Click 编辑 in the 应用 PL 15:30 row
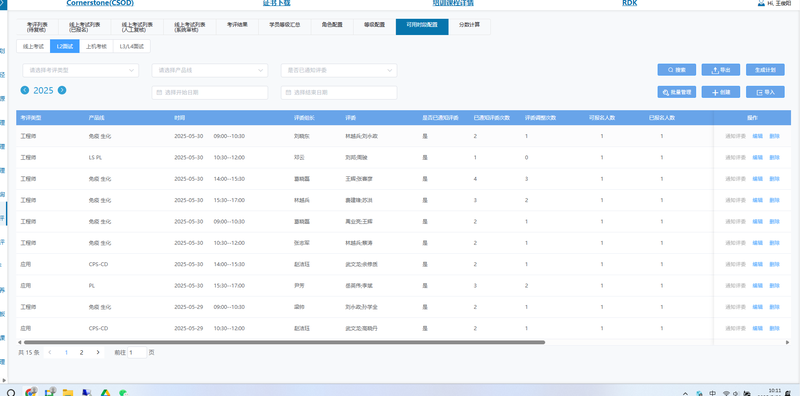Viewport: 800px width, 396px height. (758, 286)
